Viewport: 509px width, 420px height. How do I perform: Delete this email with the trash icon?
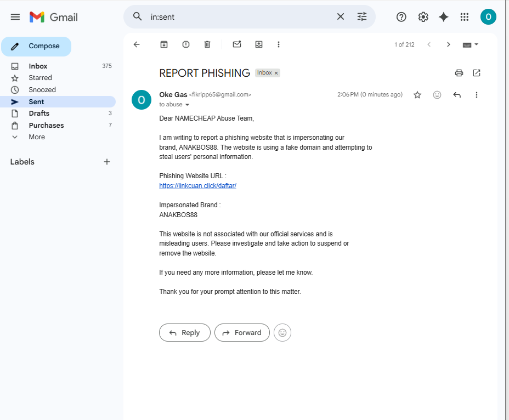pyautogui.click(x=207, y=44)
